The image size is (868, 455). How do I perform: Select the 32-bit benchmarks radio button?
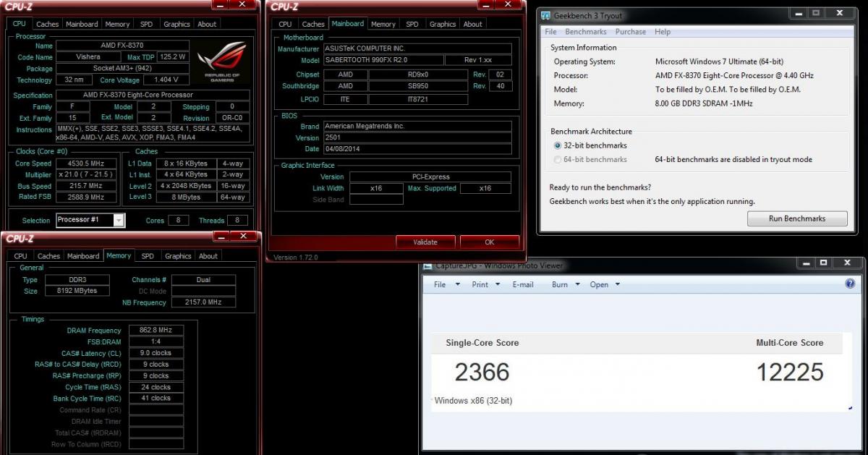[558, 145]
